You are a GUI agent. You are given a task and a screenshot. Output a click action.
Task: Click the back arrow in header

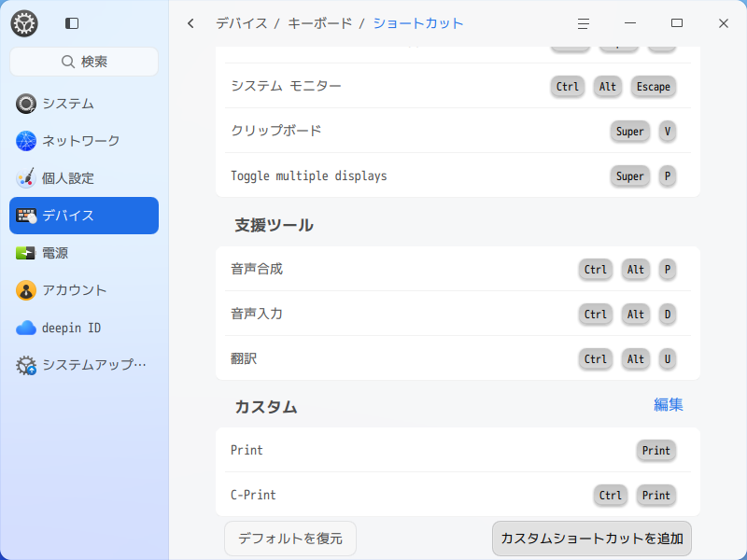point(191,23)
